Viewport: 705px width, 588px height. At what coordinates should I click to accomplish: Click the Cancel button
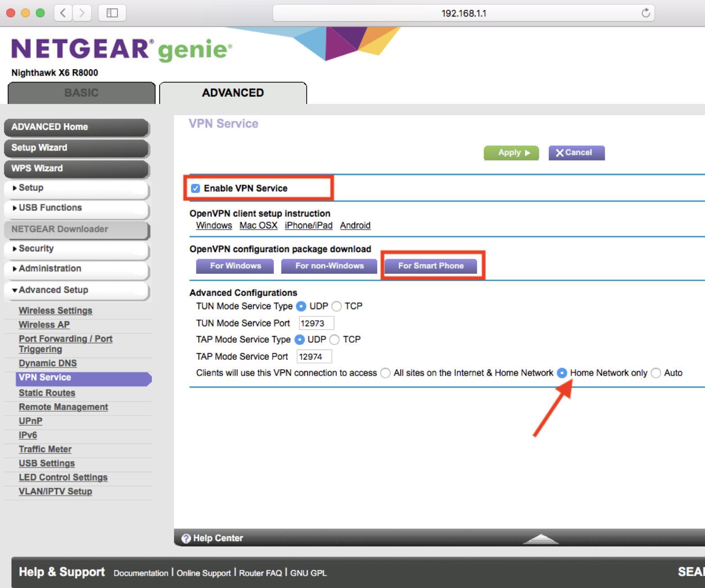pyautogui.click(x=576, y=153)
